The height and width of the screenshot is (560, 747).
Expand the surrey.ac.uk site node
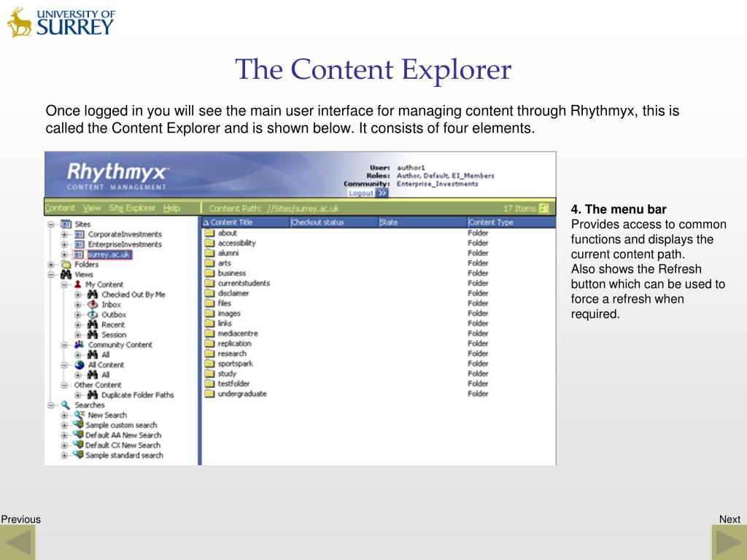click(x=64, y=254)
